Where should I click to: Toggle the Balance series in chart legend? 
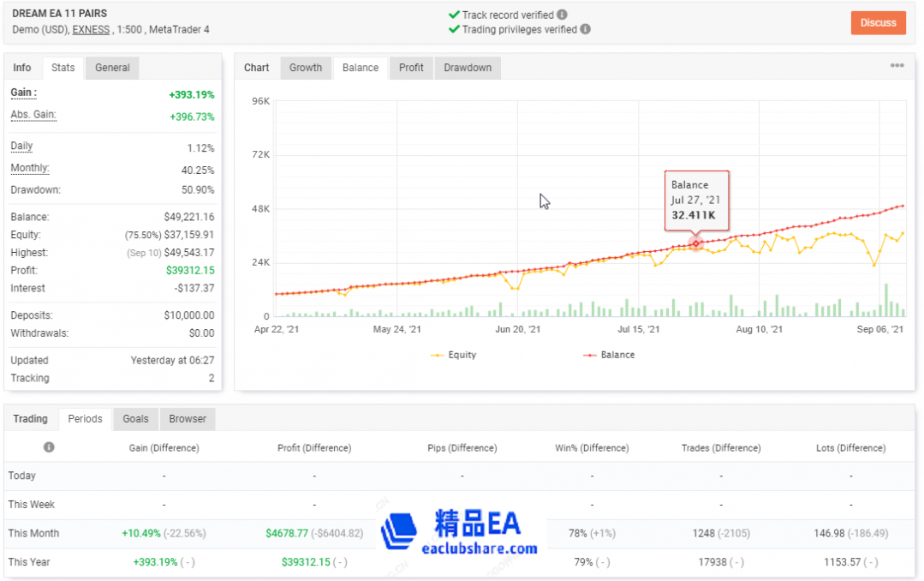click(x=609, y=355)
